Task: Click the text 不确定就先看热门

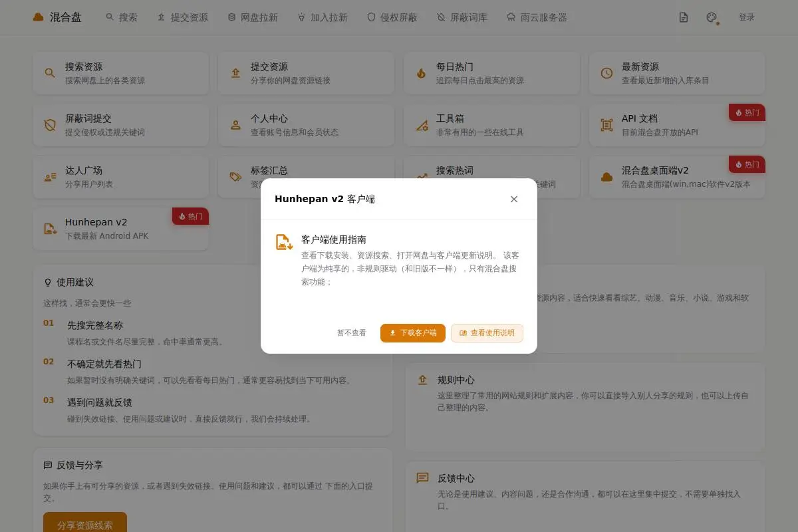Action: 104,364
